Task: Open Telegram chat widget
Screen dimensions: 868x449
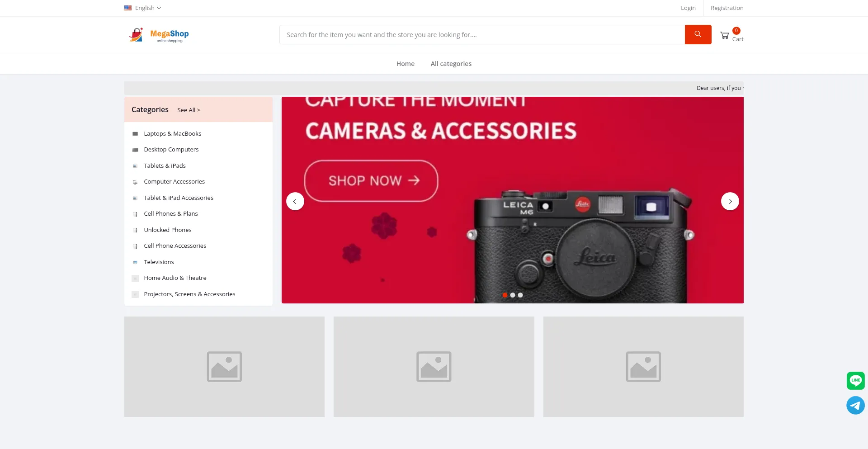Action: [x=855, y=405]
